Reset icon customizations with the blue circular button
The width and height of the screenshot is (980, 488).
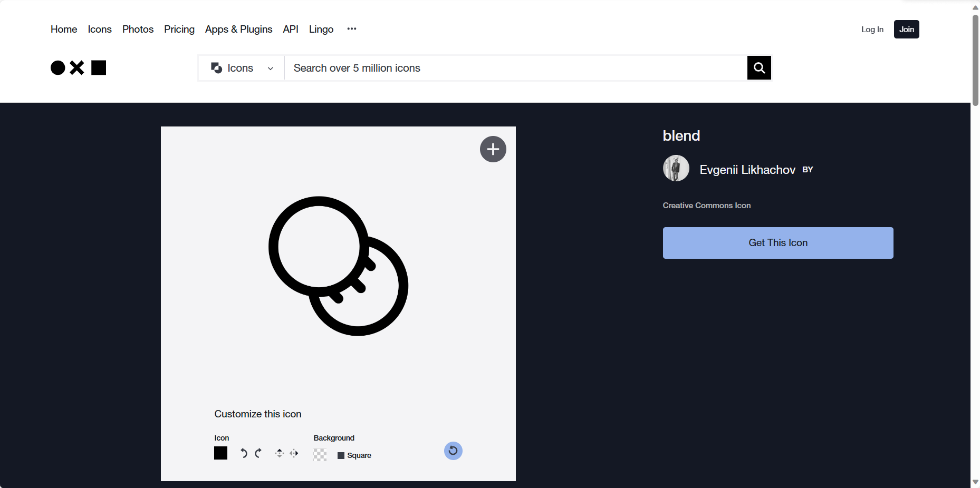(453, 451)
